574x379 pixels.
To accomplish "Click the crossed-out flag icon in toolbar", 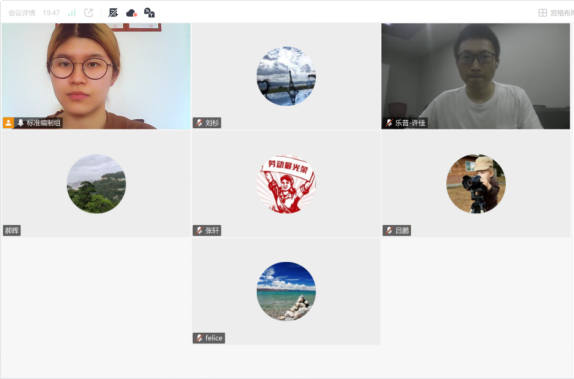I will [113, 13].
